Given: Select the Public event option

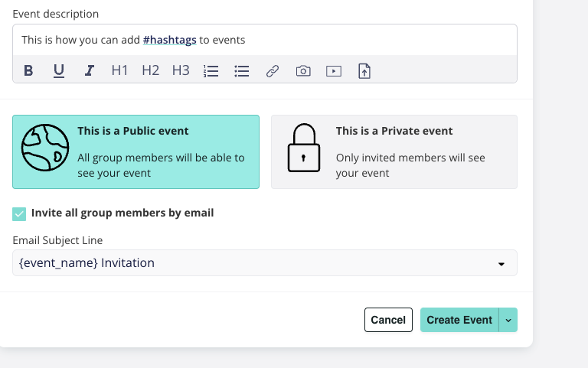Looking at the screenshot, I should [136, 151].
